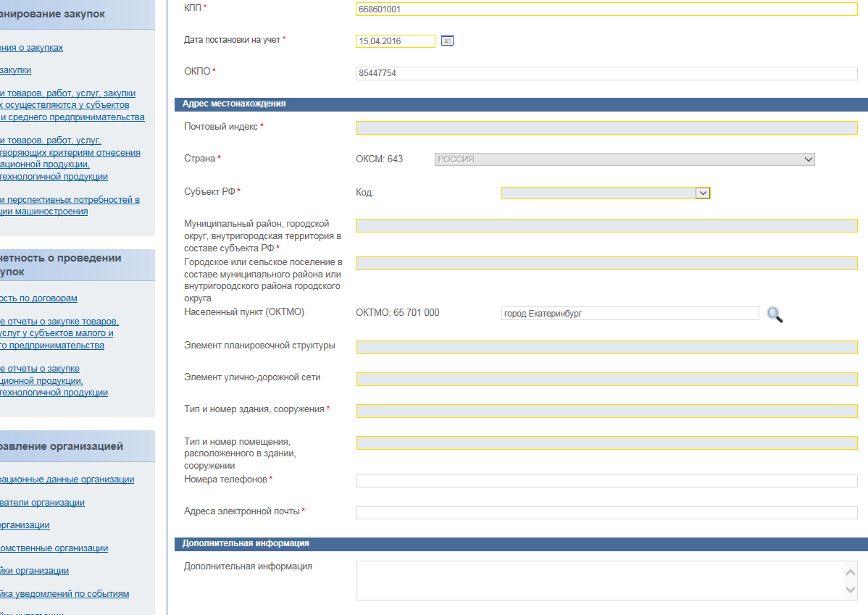The image size is (868, 615).
Task: Click the Муниципальный район input field
Action: coord(606,226)
